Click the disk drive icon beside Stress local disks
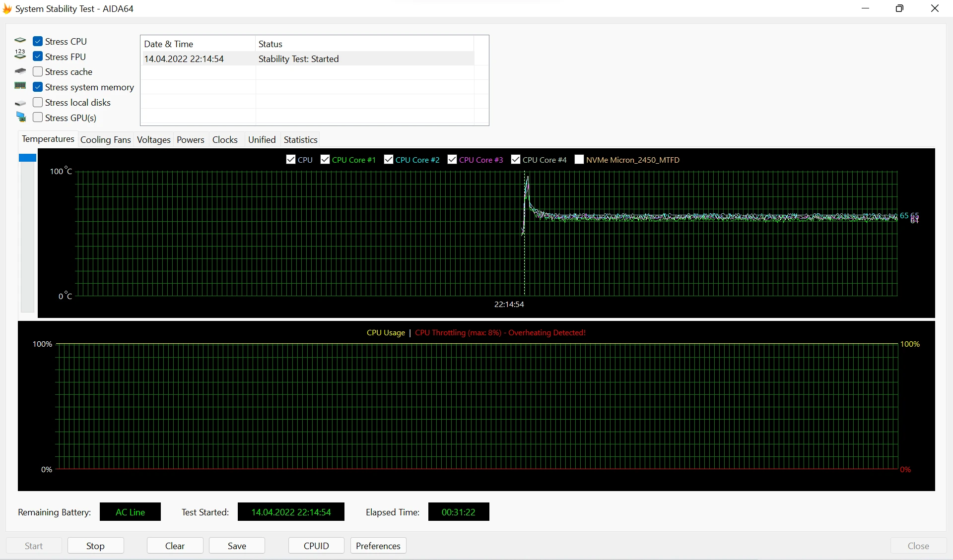Image resolution: width=953 pixels, height=560 pixels. click(20, 103)
